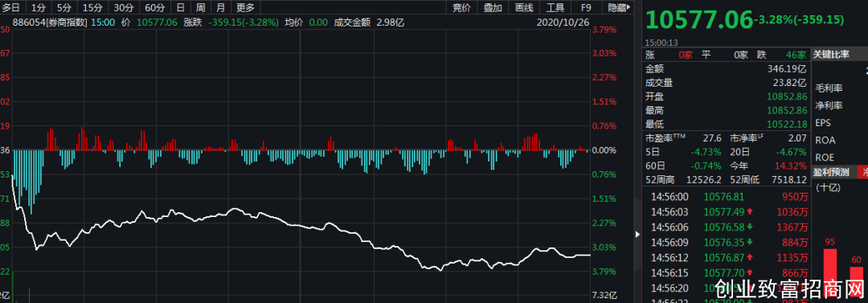Click the 叠加 overlay button
The width and height of the screenshot is (868, 303).
click(x=493, y=7)
